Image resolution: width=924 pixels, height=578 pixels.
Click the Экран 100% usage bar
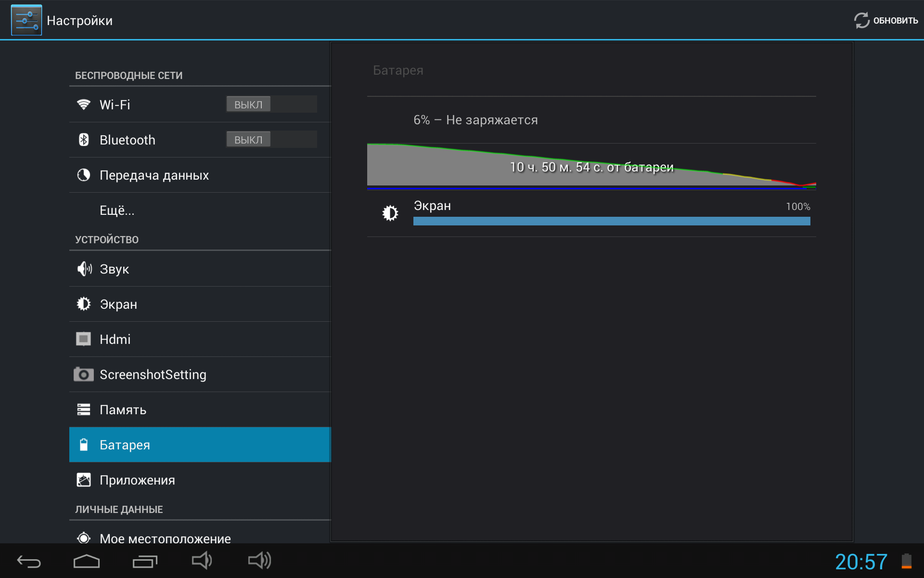coord(612,221)
